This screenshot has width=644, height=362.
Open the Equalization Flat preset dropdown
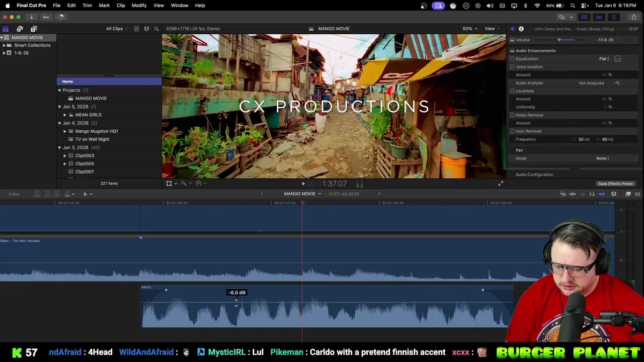coord(604,59)
